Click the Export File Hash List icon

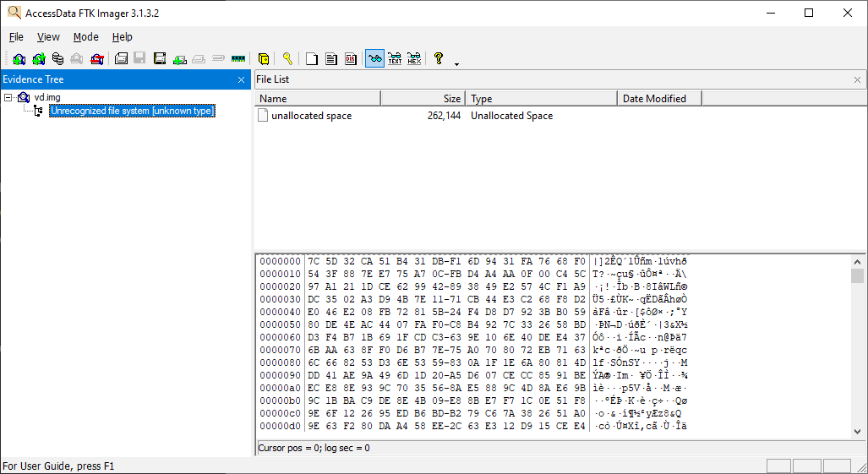tap(331, 58)
